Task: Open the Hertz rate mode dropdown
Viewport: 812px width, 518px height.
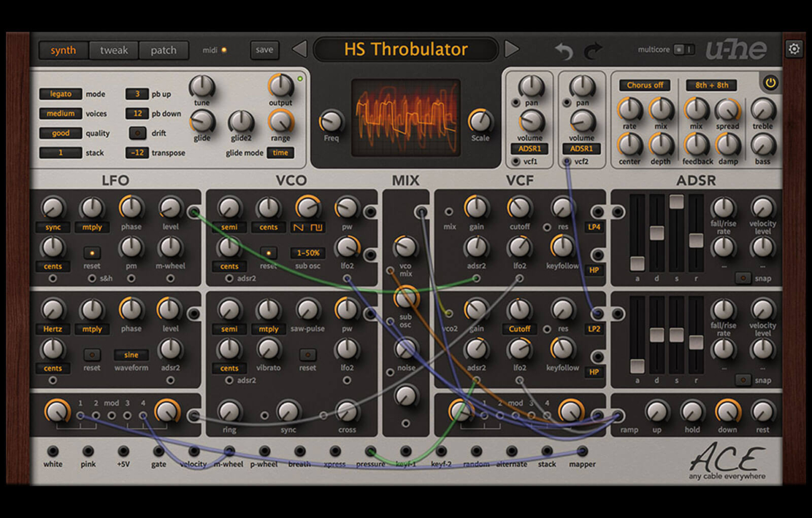Action: [53, 329]
